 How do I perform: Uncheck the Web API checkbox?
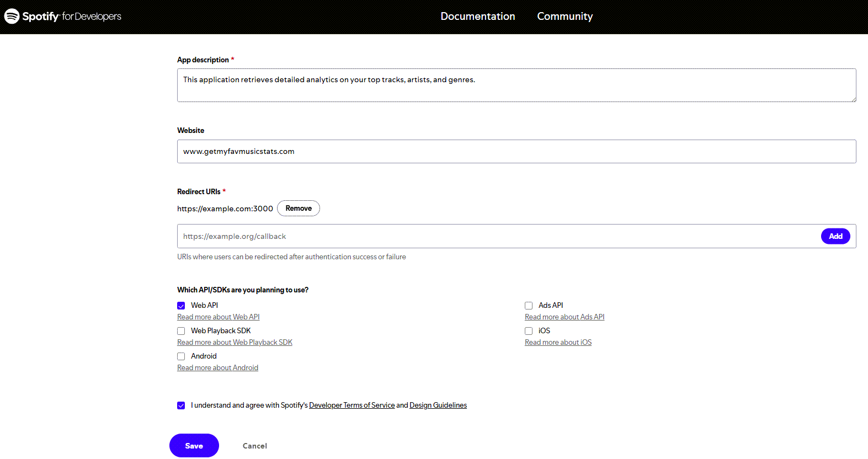tap(181, 306)
